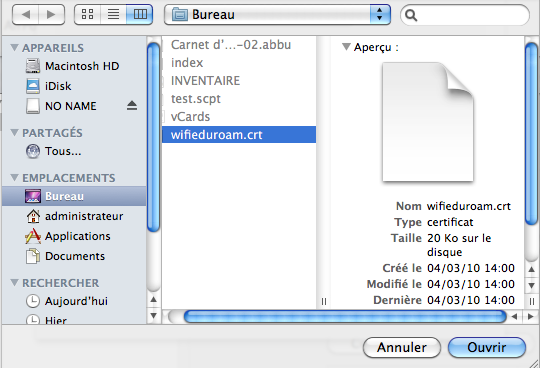The image size is (540, 368).
Task: Open the Documents folder icon
Action: (x=33, y=256)
